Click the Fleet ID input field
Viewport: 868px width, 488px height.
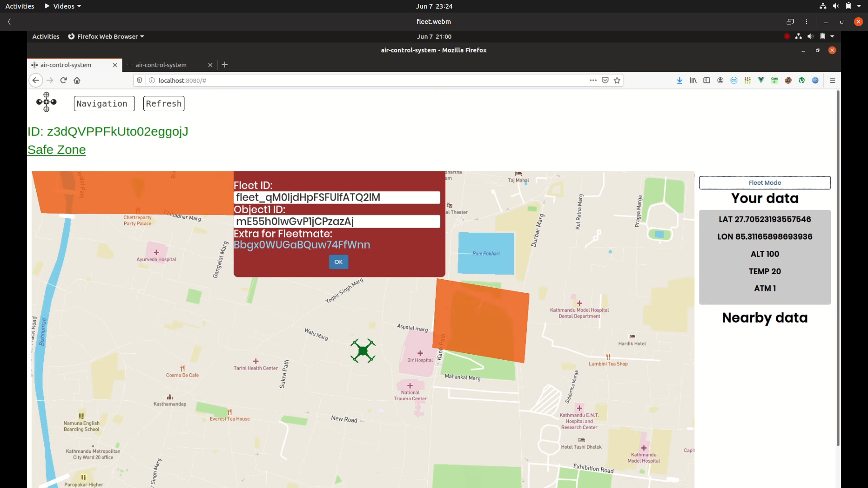tap(337, 197)
